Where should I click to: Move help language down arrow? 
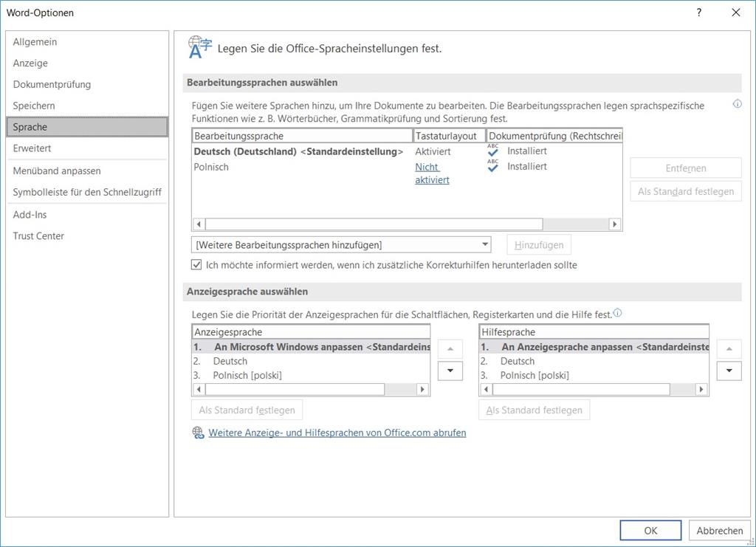(x=729, y=371)
